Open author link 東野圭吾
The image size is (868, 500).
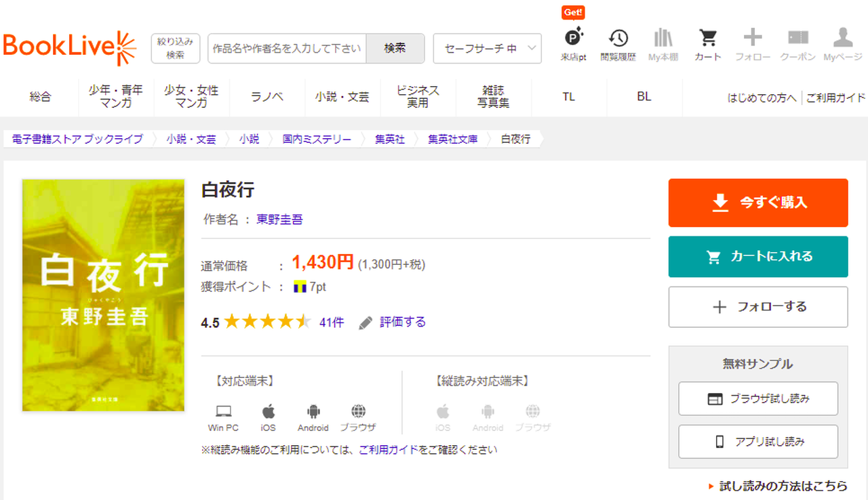pos(279,220)
